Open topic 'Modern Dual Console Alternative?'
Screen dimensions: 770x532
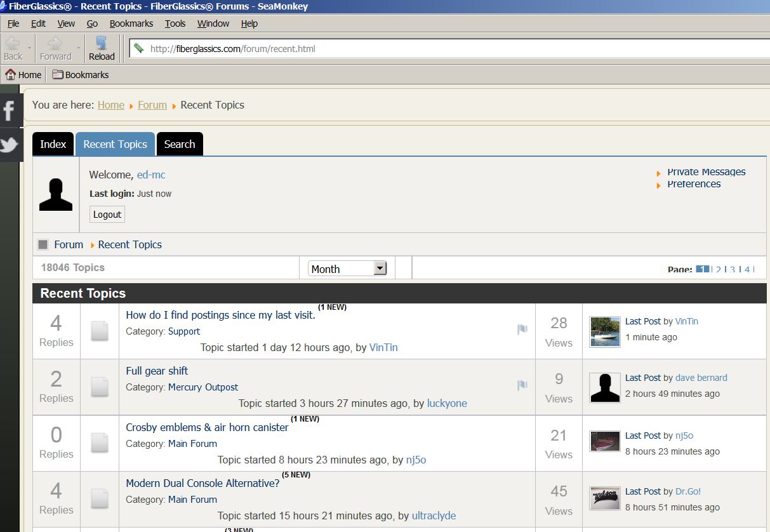coord(202,483)
